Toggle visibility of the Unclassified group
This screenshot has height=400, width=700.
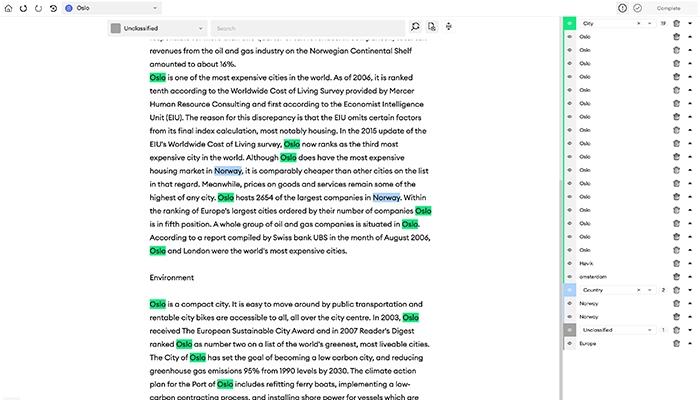pos(570,330)
